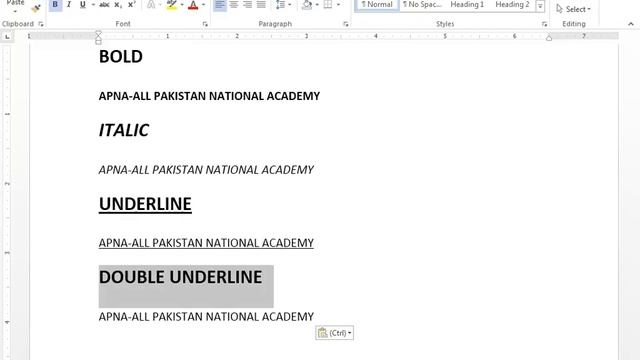640x360 pixels.
Task: Apply Strikethrough formatting
Action: pos(104,4)
